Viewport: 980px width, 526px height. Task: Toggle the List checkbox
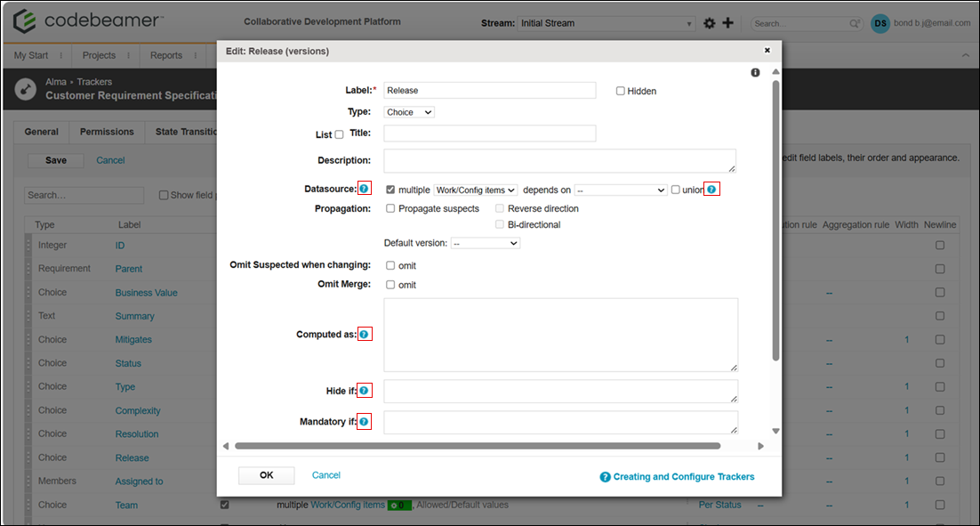(339, 134)
